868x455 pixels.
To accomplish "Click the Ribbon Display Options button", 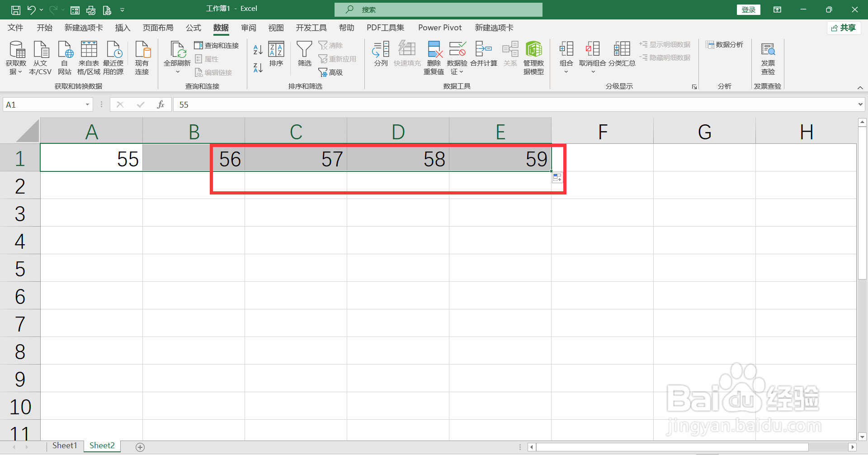I will tap(778, 9).
